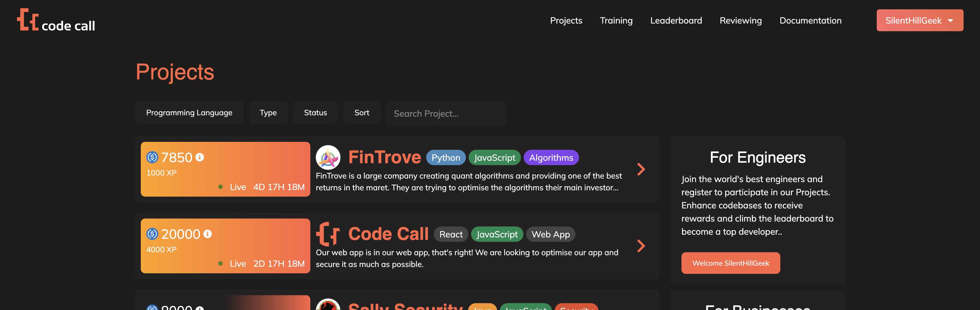The image size is (980, 310).
Task: Select the Algorithms tag on FinTrove
Action: (551, 157)
